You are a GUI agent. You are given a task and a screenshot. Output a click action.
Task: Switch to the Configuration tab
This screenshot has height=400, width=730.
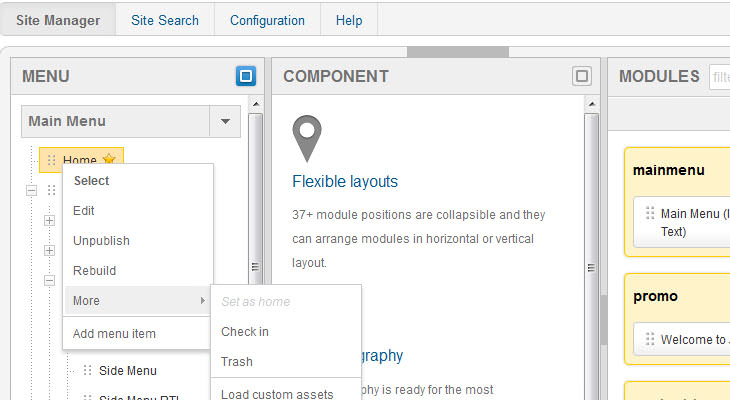click(x=267, y=20)
